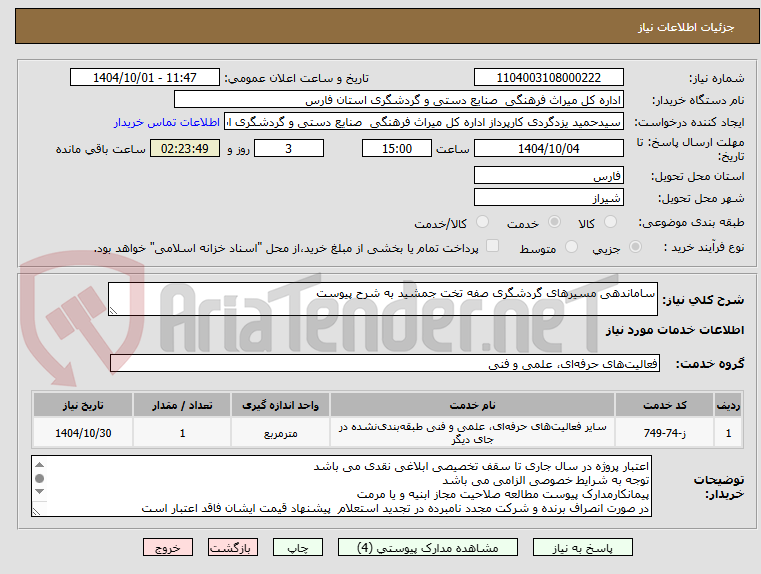
Task: Select the خدمت radio button
Action: click(554, 222)
